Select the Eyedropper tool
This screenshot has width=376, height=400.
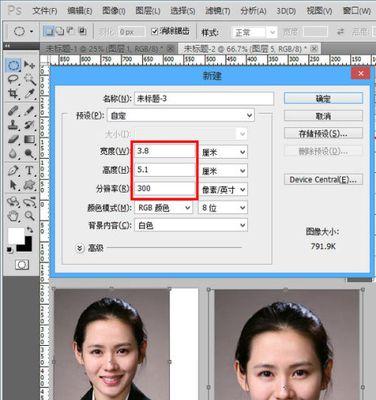coord(30,94)
